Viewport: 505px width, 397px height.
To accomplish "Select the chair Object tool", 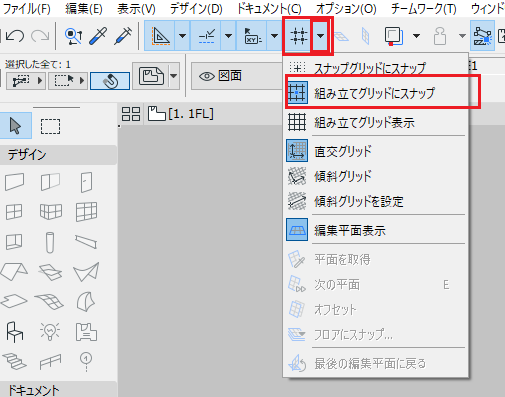I will [15, 332].
